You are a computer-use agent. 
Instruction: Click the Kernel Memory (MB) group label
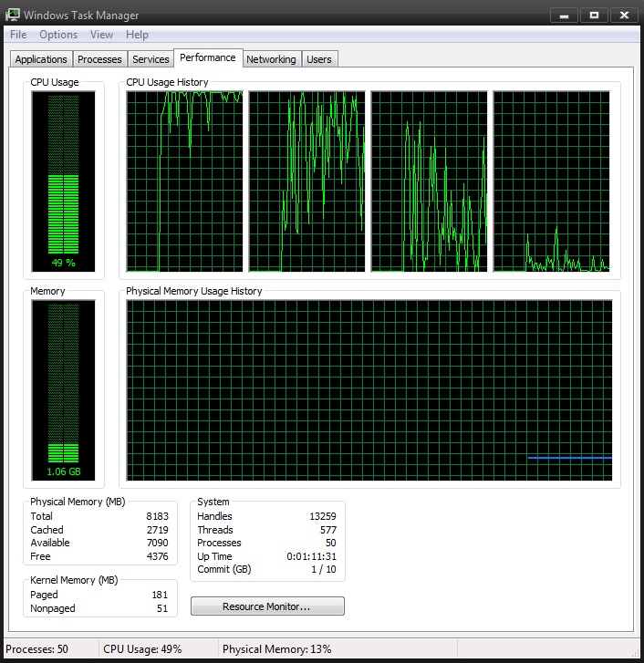[74, 580]
